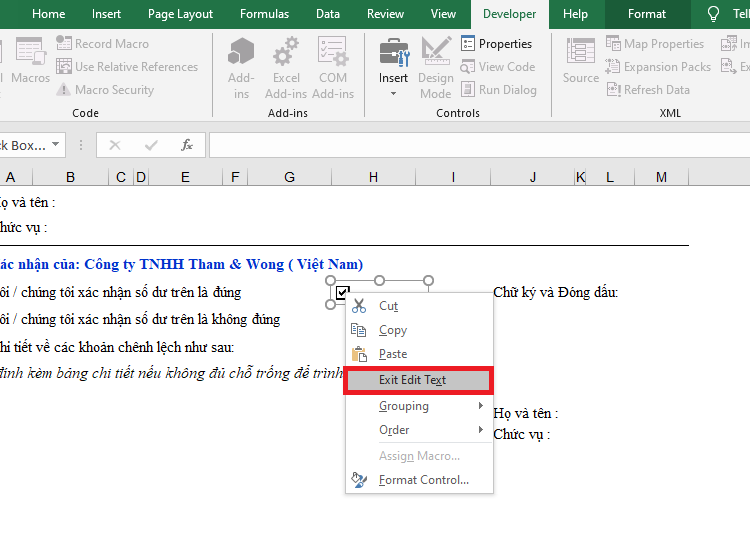Open COM Add-ins dialog
The height and width of the screenshot is (535, 750).
333,68
